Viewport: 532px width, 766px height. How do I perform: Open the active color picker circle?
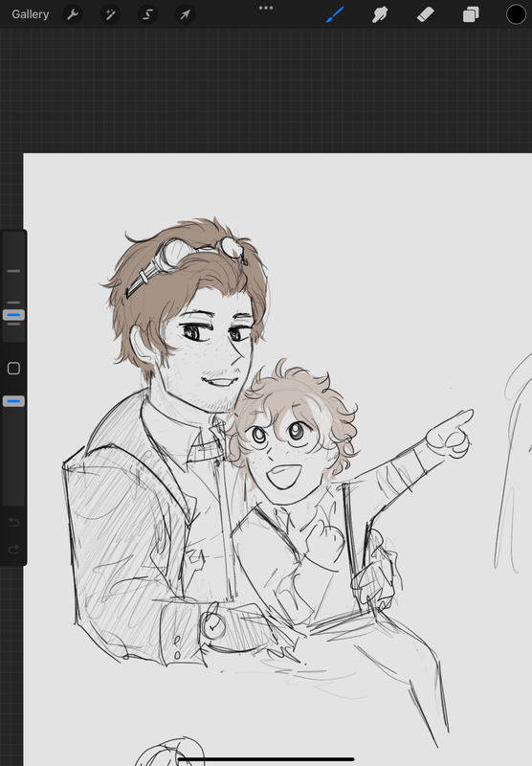516,14
